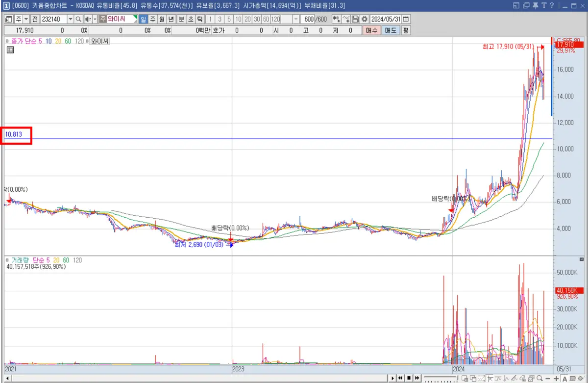Image resolution: width=588 pixels, height=383 pixels.
Task: Select the 년 (yearly) period toggle
Action: click(170, 19)
